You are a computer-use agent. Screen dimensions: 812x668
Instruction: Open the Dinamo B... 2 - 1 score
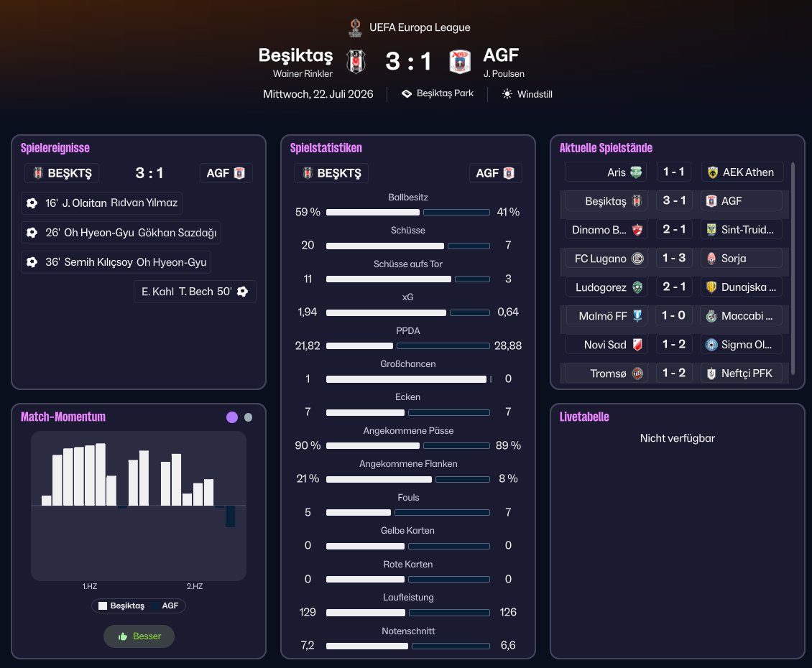pyautogui.click(x=674, y=229)
